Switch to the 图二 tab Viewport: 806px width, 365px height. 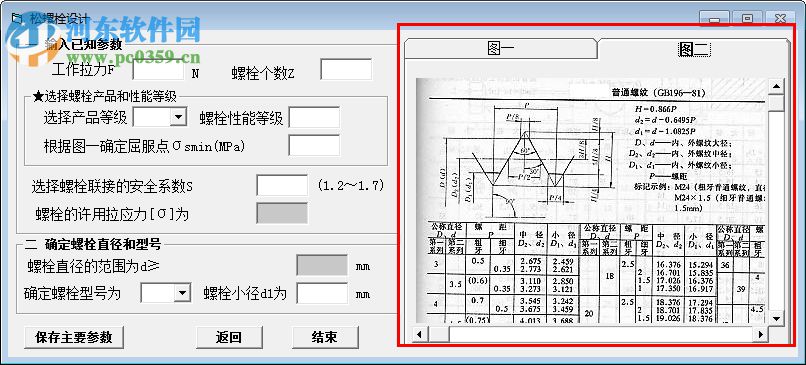[694, 49]
